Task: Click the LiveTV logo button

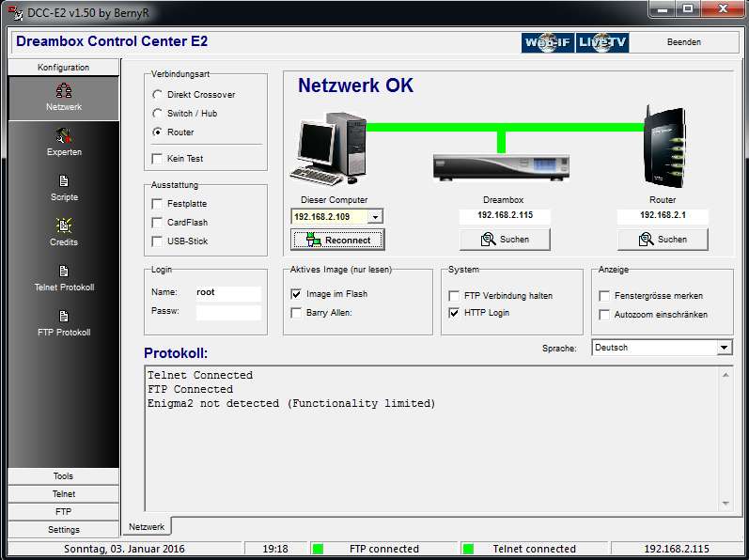Action: 602,42
